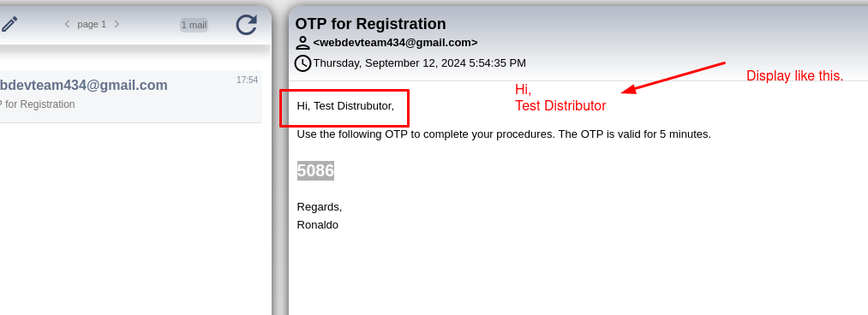This screenshot has width=868, height=315.
Task: Click the red 'Test Distributor' annotation text
Action: pyautogui.click(x=560, y=106)
